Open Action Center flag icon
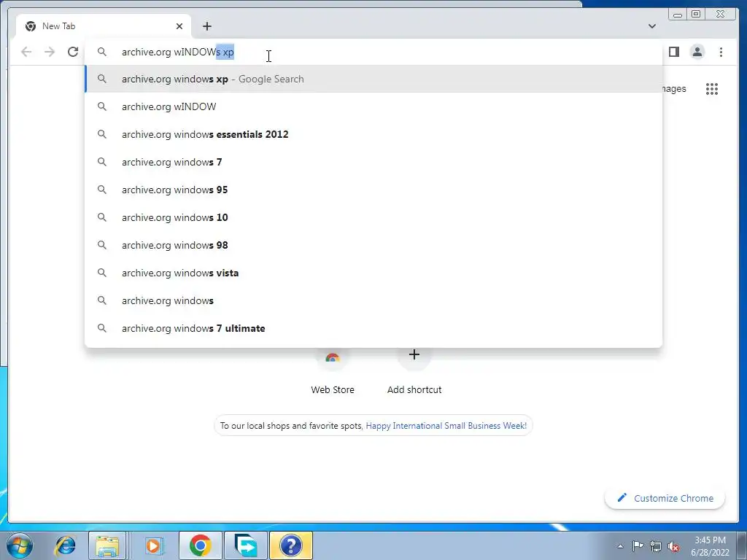 point(638,545)
